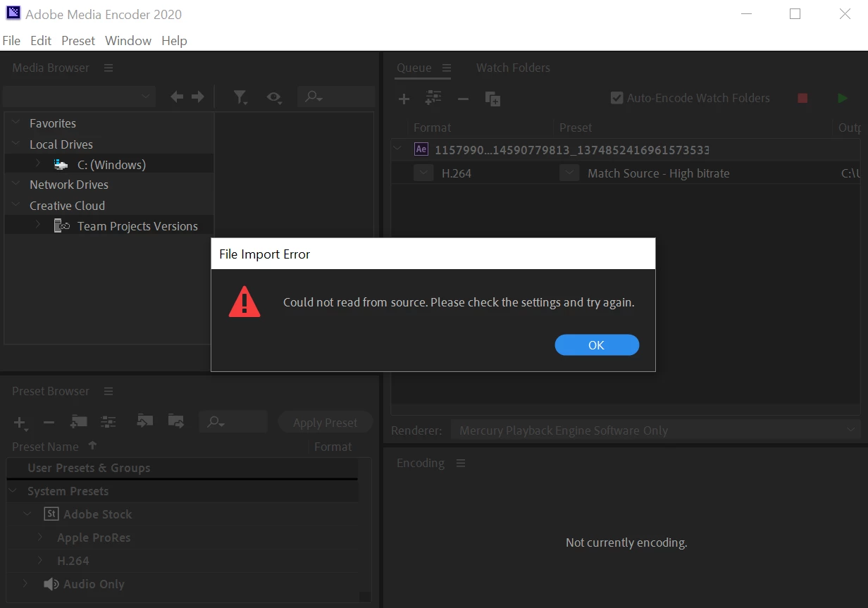Viewport: 868px width, 608px height.
Task: Expand the C: (Windows) drive chevron
Action: click(38, 164)
